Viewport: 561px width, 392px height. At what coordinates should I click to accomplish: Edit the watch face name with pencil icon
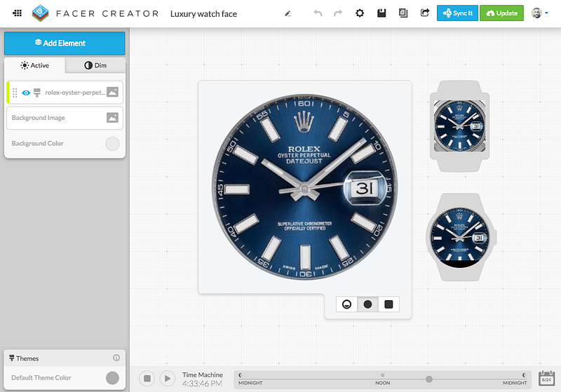point(288,13)
